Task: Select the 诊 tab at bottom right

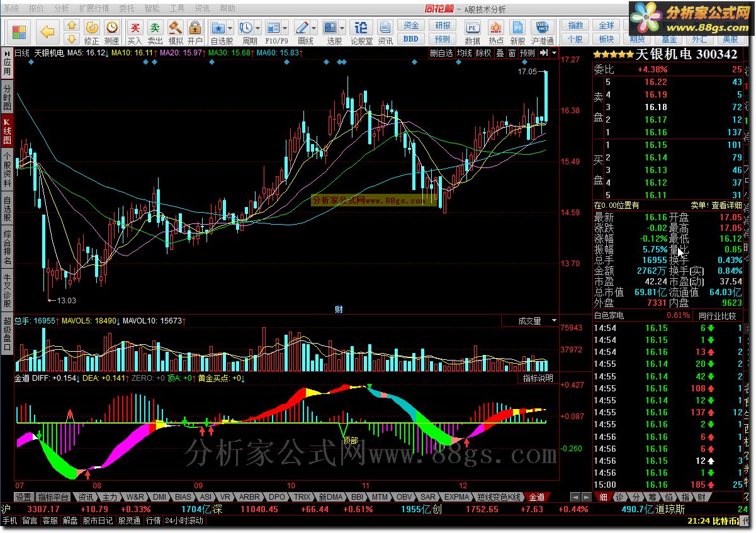Action: click(x=619, y=497)
